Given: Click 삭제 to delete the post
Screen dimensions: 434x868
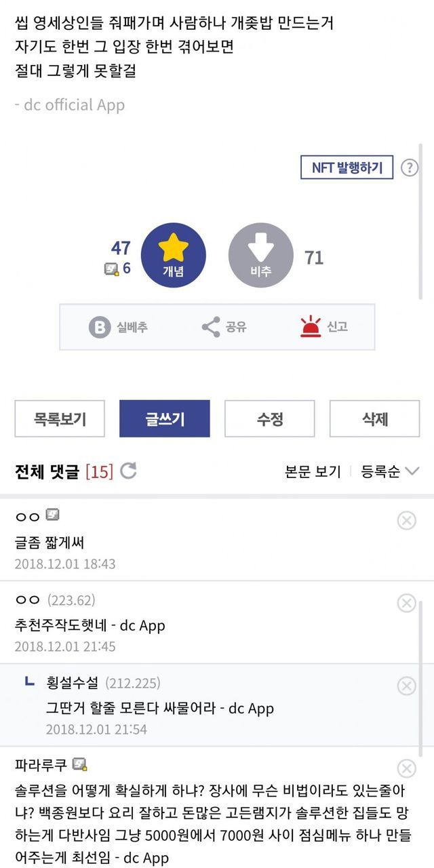Looking at the screenshot, I should coord(375,419).
